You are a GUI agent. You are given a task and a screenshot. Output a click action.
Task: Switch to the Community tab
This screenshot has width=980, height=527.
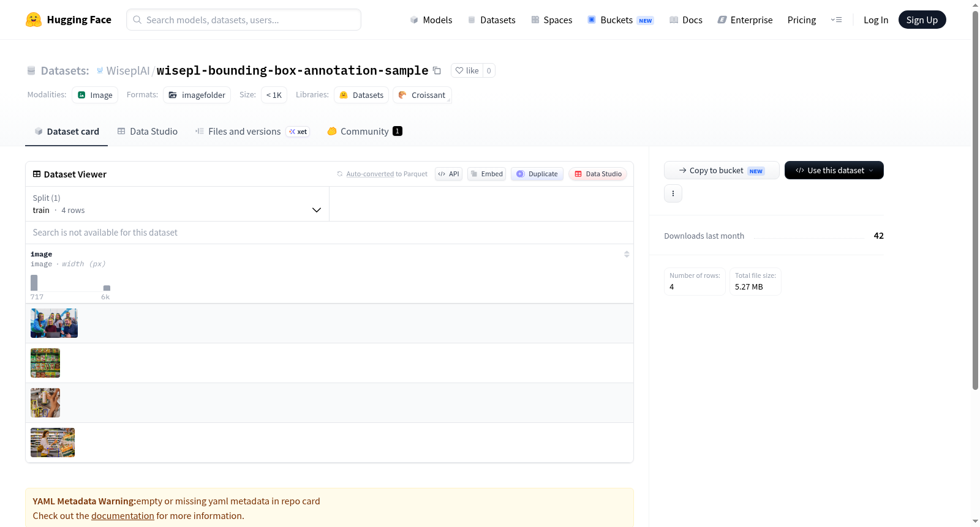[x=364, y=131]
